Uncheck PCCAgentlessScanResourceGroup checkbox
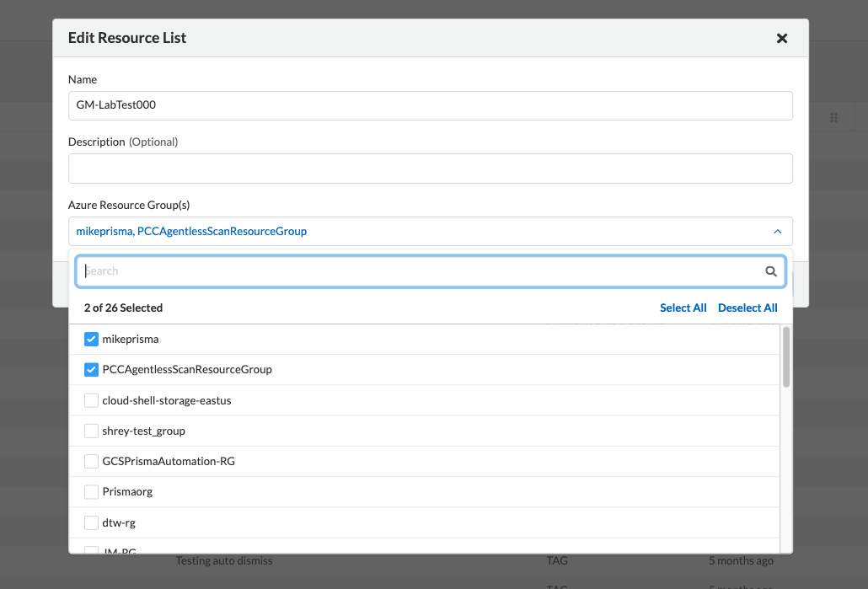This screenshot has height=589, width=868. point(92,369)
